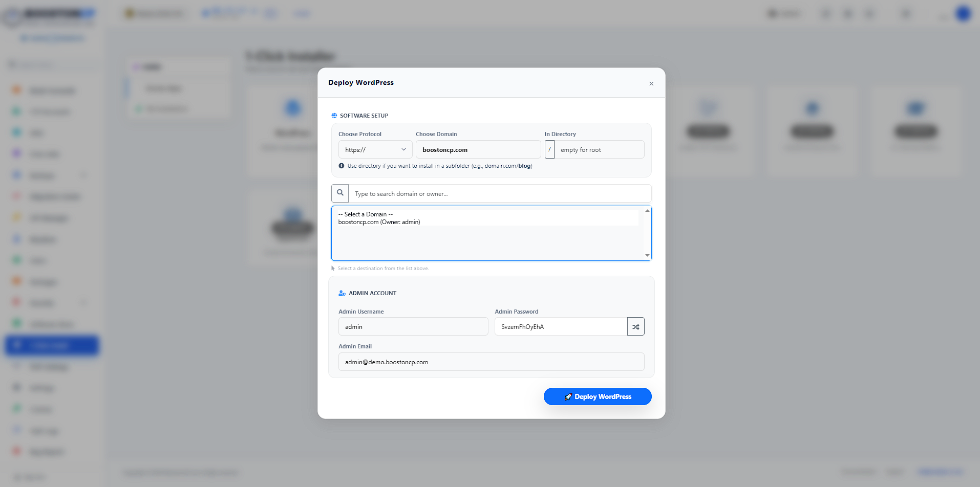Close the Deploy WordPress dialog
980x487 pixels.
(x=651, y=83)
